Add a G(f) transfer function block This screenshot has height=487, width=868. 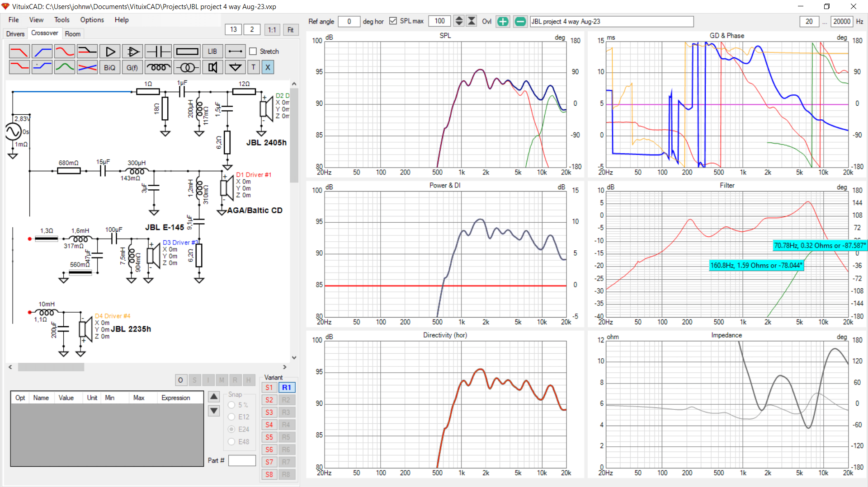pos(132,67)
